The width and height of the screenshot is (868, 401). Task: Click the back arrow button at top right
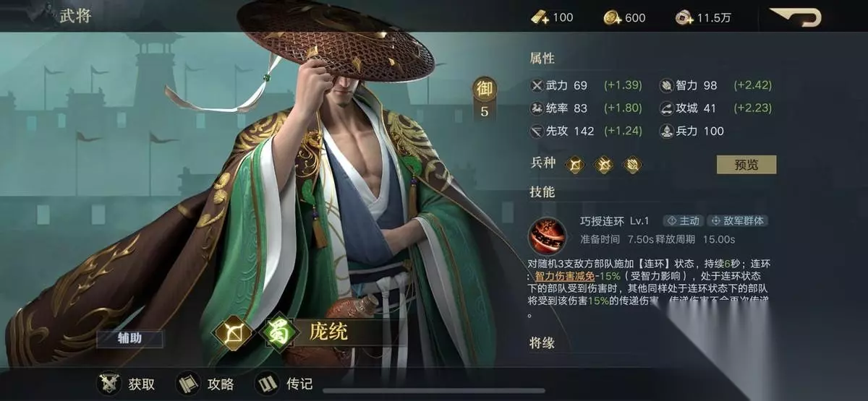click(x=795, y=16)
